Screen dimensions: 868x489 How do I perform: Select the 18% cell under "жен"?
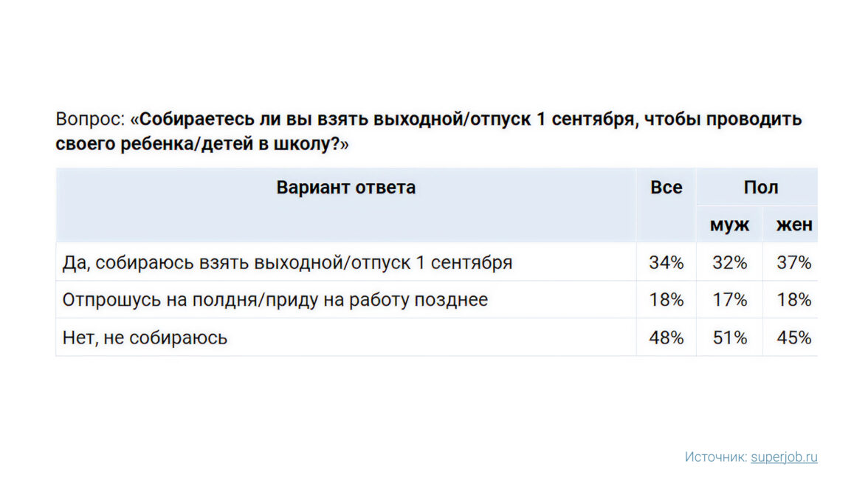coord(793,300)
